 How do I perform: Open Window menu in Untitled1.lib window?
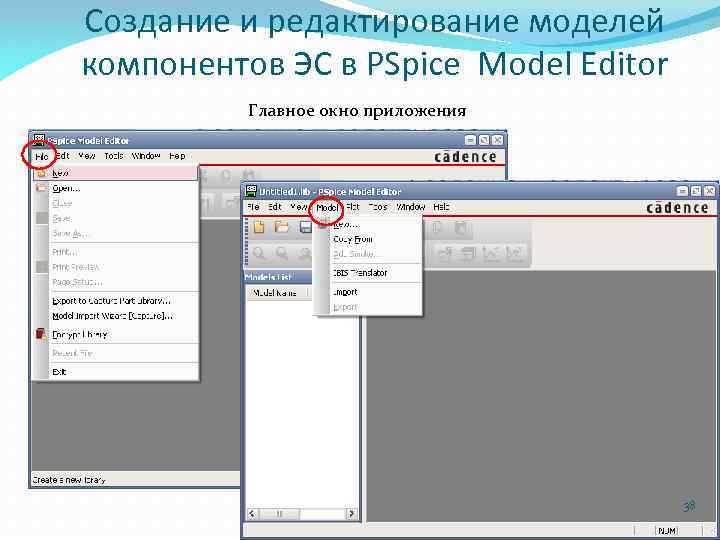[411, 207]
